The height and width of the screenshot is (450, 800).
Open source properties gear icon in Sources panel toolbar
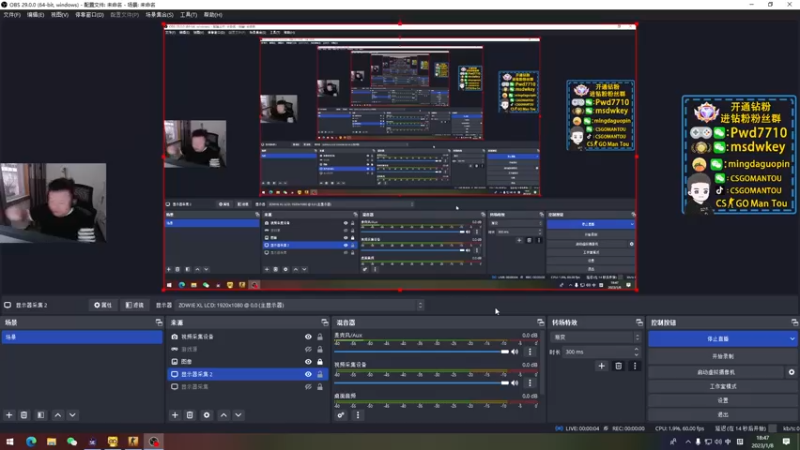tap(207, 415)
